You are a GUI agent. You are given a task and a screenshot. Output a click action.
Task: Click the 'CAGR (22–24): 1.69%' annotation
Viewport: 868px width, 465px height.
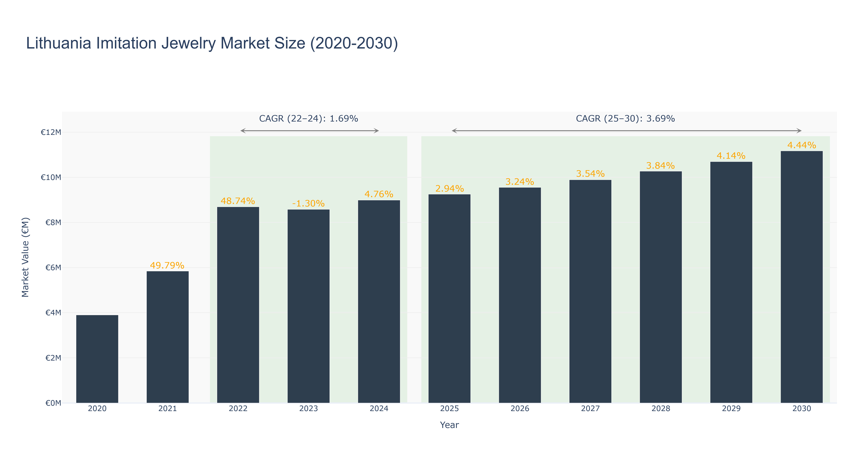tap(308, 119)
